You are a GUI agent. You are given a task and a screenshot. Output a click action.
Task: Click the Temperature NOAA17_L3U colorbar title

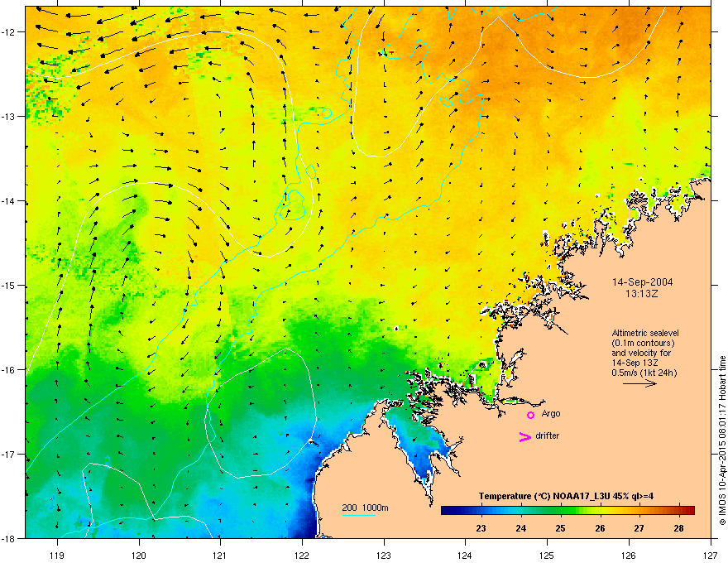point(566,496)
